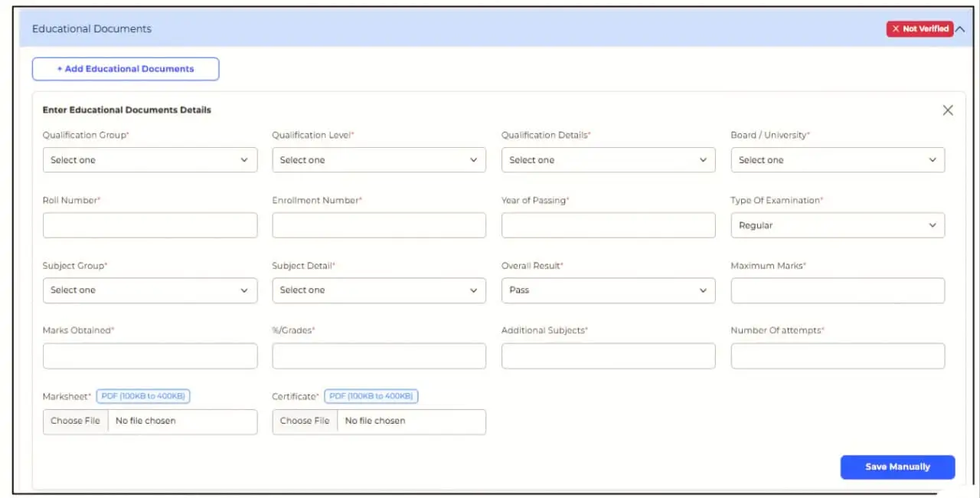Image resolution: width=980 pixels, height=498 pixels.
Task: Open the Subject Group dropdown
Action: point(149,290)
